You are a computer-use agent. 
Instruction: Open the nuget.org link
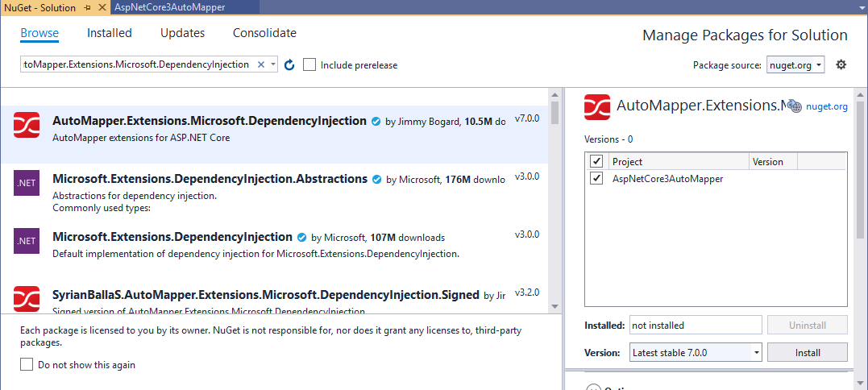point(826,106)
